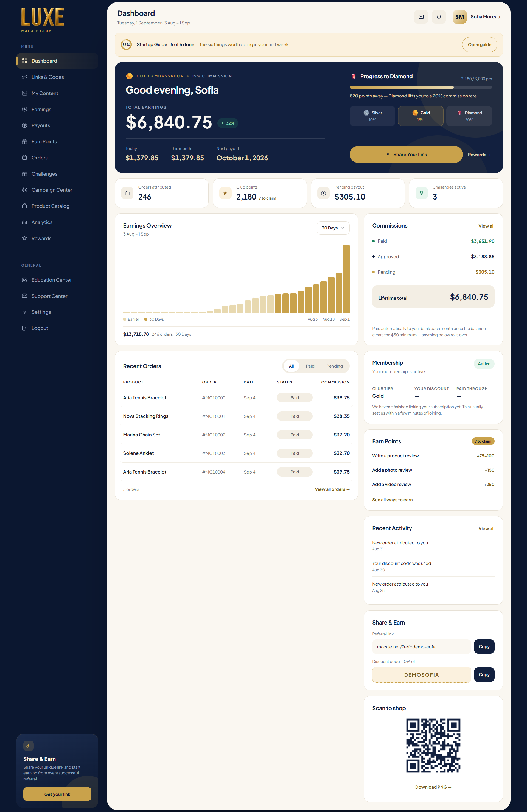Screen dimensions: 527x812
Task: Click the Progress to Diamond bar
Action: pos(421,87)
